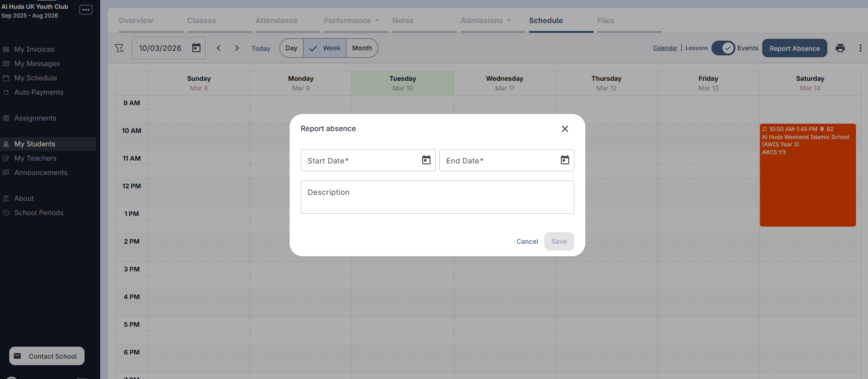Open My Teachers in sidebar
The height and width of the screenshot is (379, 868).
[x=48, y=158]
